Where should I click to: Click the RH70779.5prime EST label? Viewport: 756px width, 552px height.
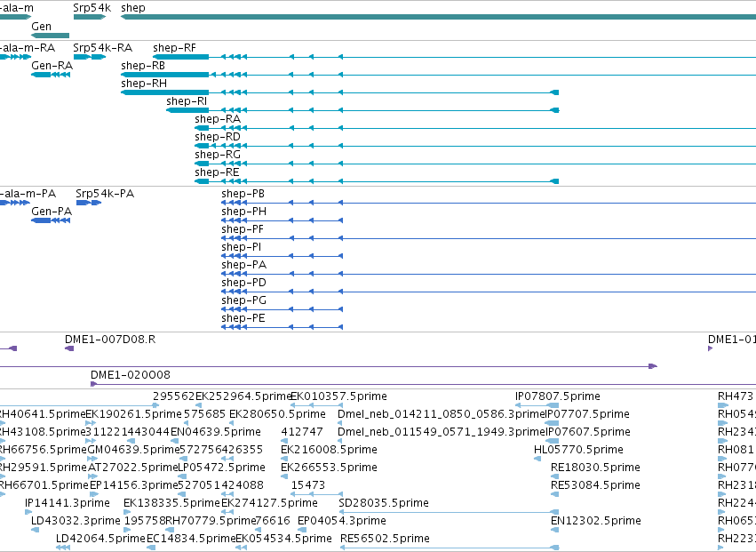[211, 521]
